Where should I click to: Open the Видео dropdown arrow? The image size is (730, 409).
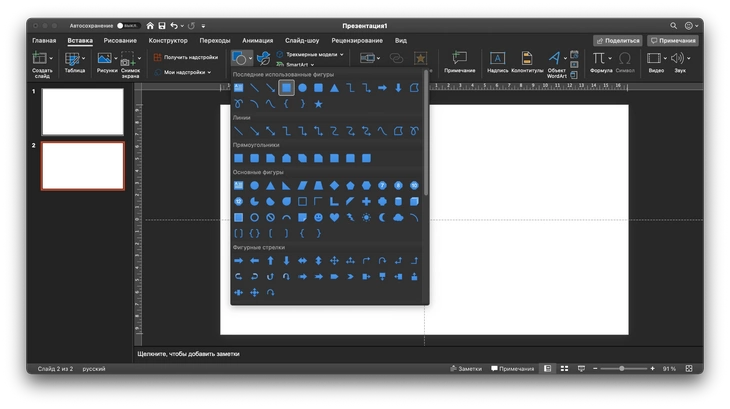point(665,58)
